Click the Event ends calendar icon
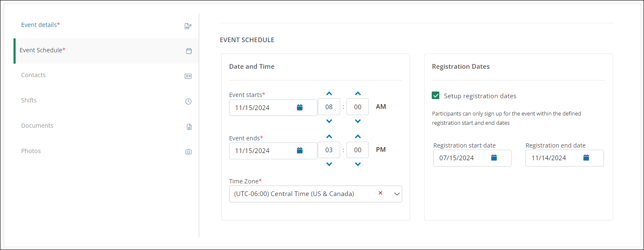 (x=300, y=151)
